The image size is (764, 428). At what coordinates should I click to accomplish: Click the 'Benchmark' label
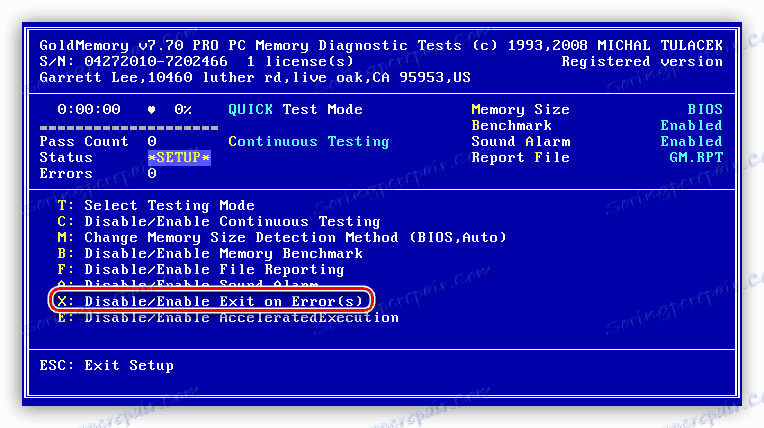(512, 125)
